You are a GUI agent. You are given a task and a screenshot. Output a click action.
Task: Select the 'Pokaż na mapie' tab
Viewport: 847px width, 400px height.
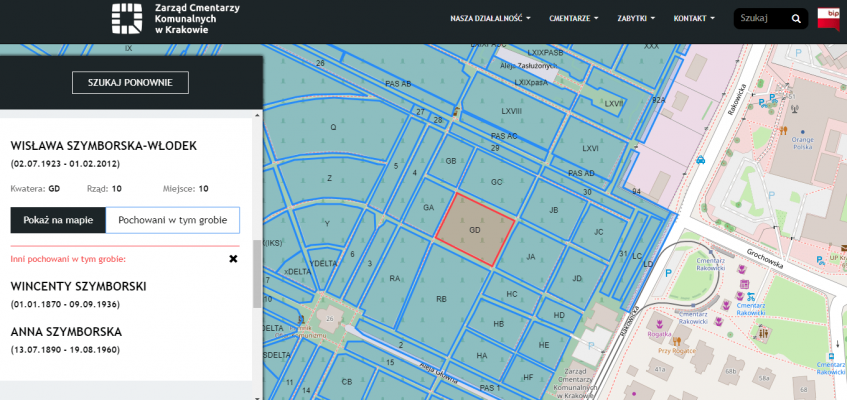pos(57,220)
